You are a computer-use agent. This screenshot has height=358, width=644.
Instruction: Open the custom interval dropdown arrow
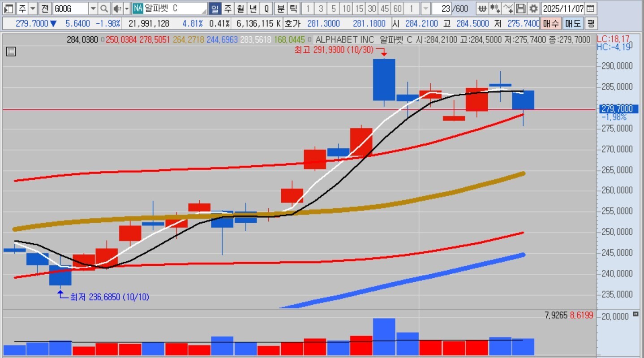point(425,9)
